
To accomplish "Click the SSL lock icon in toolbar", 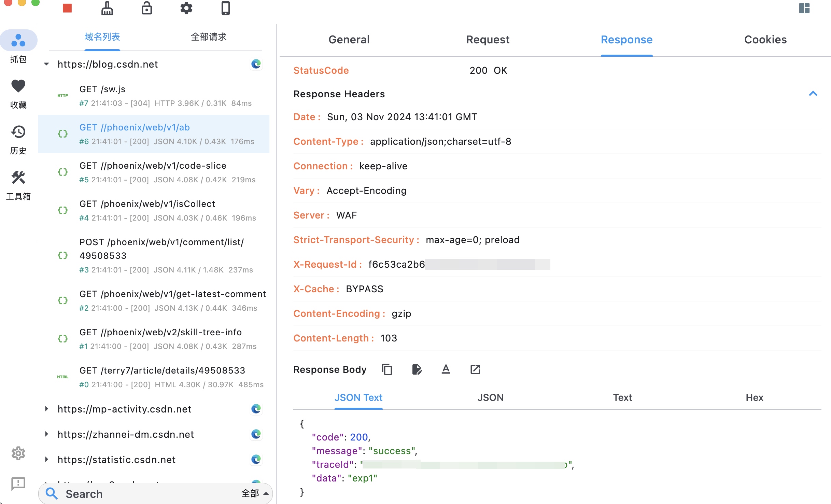I will [x=147, y=8].
